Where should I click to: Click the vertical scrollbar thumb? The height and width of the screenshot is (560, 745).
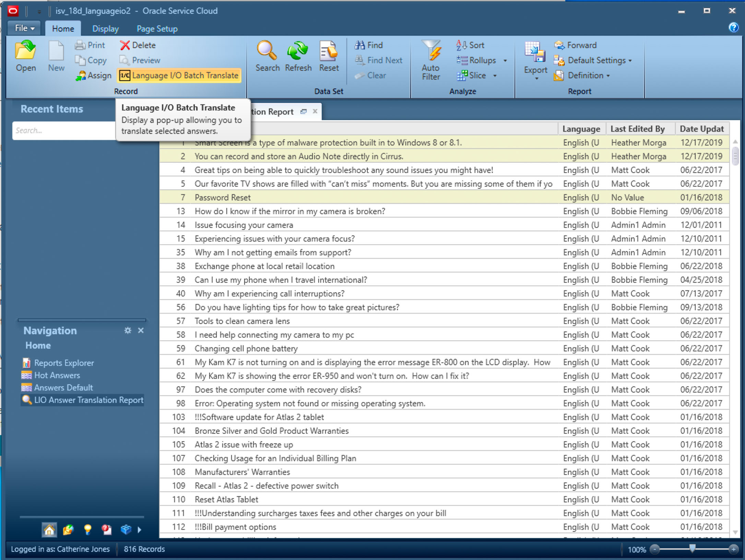(x=735, y=156)
